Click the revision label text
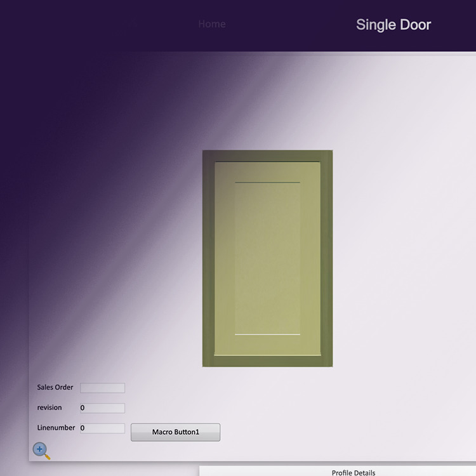This screenshot has width=476, height=476. click(49, 407)
